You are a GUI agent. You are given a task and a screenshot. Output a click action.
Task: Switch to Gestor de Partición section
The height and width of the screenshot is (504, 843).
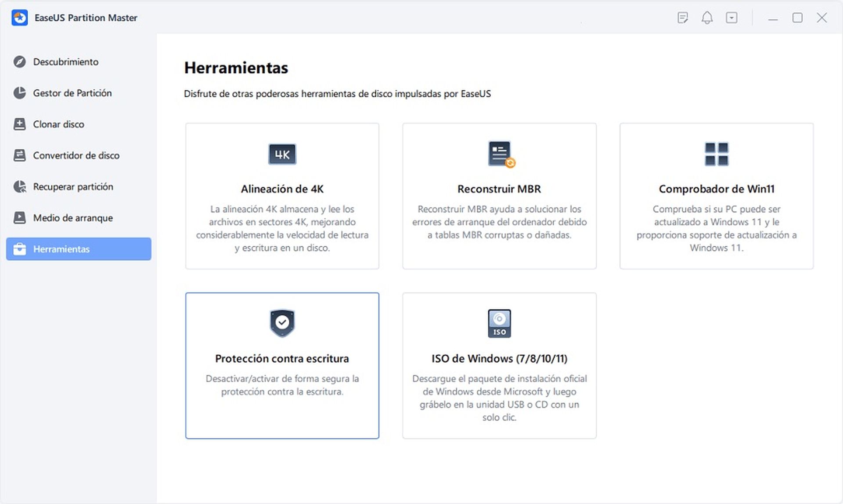[72, 93]
